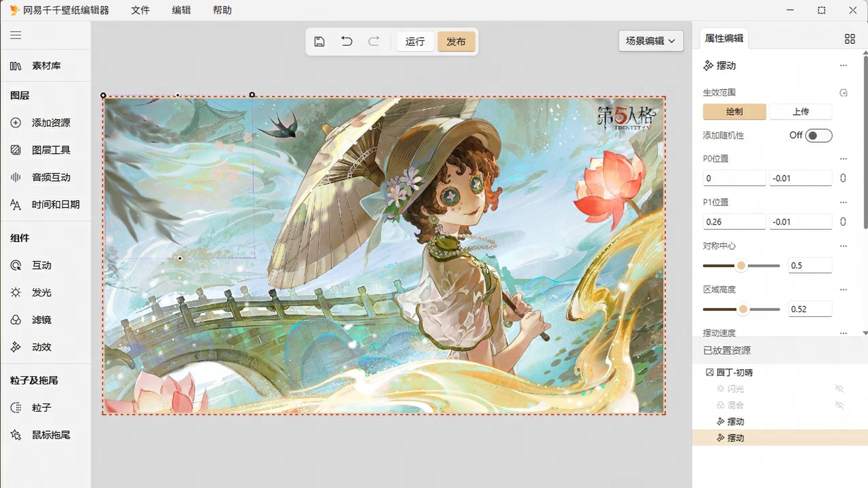Click the bottom diamond handle of selection area
This screenshot has width=868, height=488.
[x=180, y=258]
